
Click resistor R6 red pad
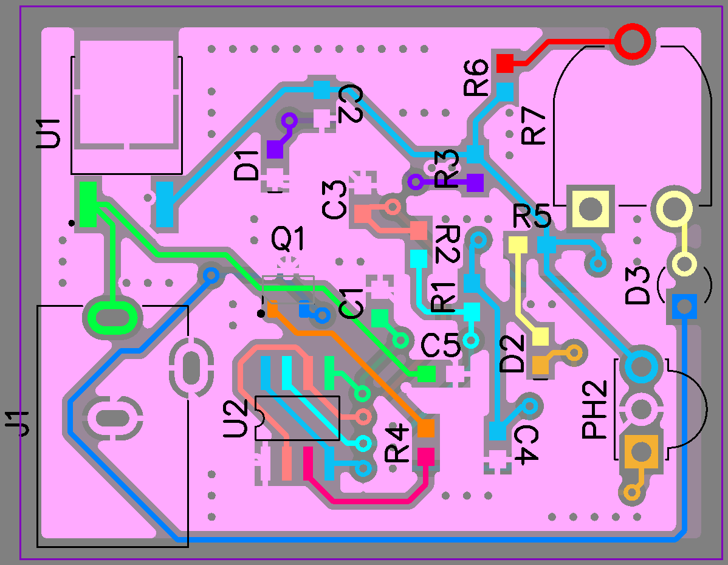506,63
